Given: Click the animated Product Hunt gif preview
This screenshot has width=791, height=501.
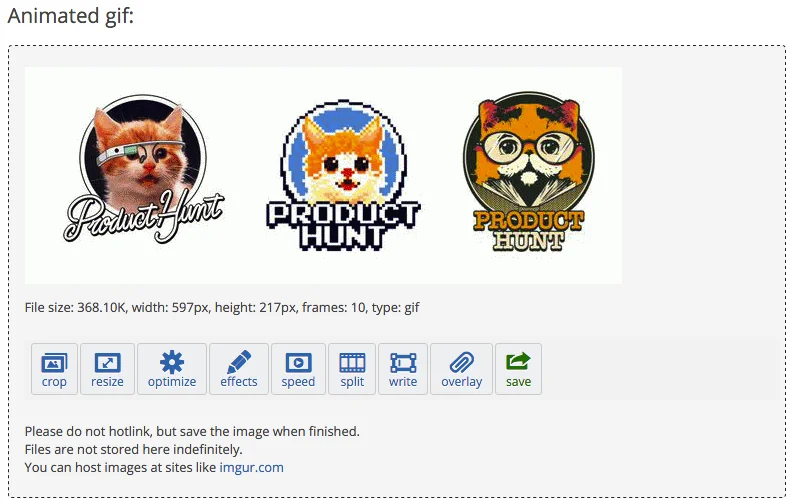Looking at the screenshot, I should (x=323, y=175).
